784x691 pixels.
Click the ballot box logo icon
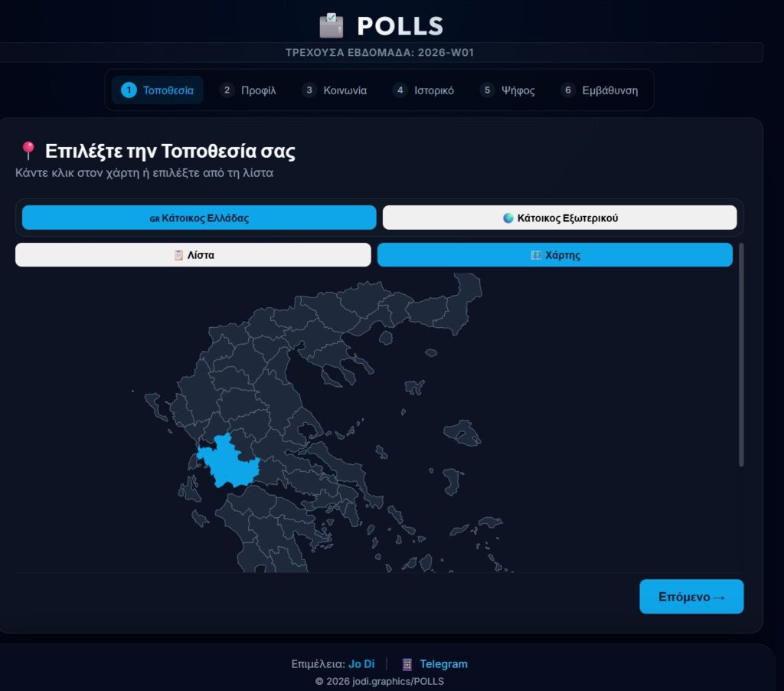pos(332,25)
